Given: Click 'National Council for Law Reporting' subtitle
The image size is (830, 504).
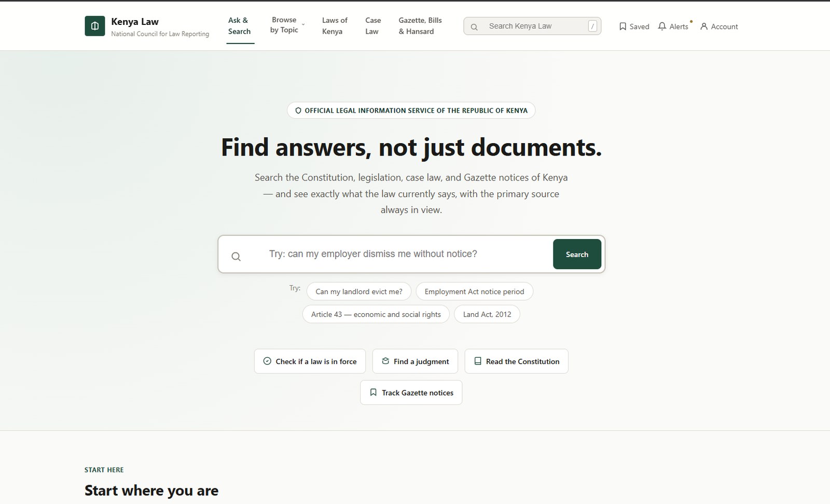Looking at the screenshot, I should (160, 34).
